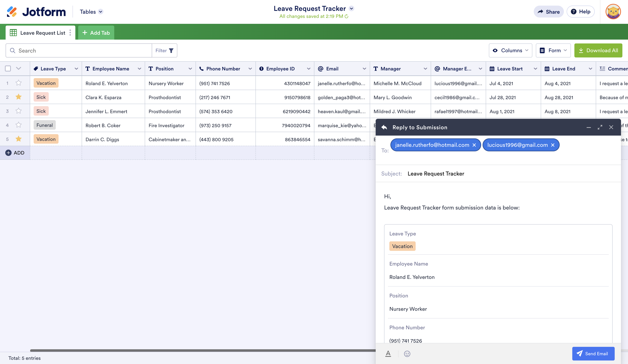Remove lucious1996@gmail.com recipient chip
The width and height of the screenshot is (628, 364).
pos(553,145)
